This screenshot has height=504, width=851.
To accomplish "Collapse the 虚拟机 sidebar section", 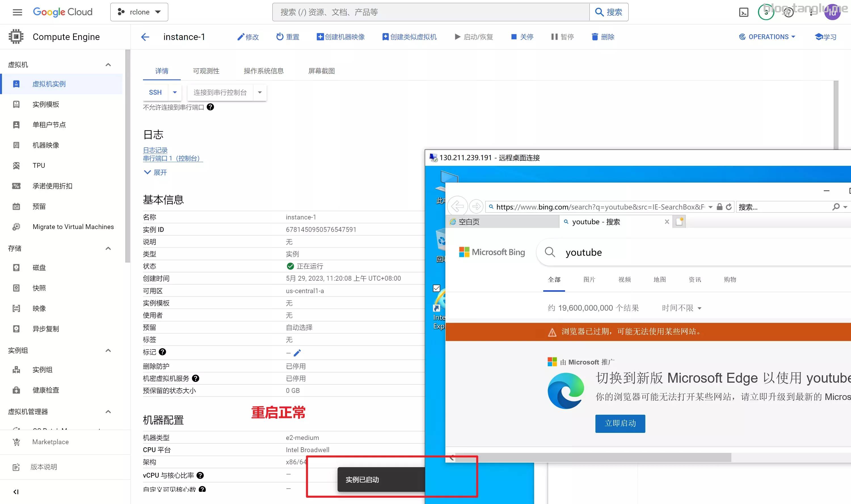I will (108, 65).
